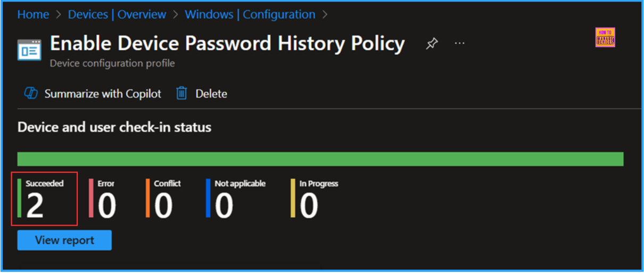Click the Delete trash can icon
The height and width of the screenshot is (273, 644).
point(182,94)
